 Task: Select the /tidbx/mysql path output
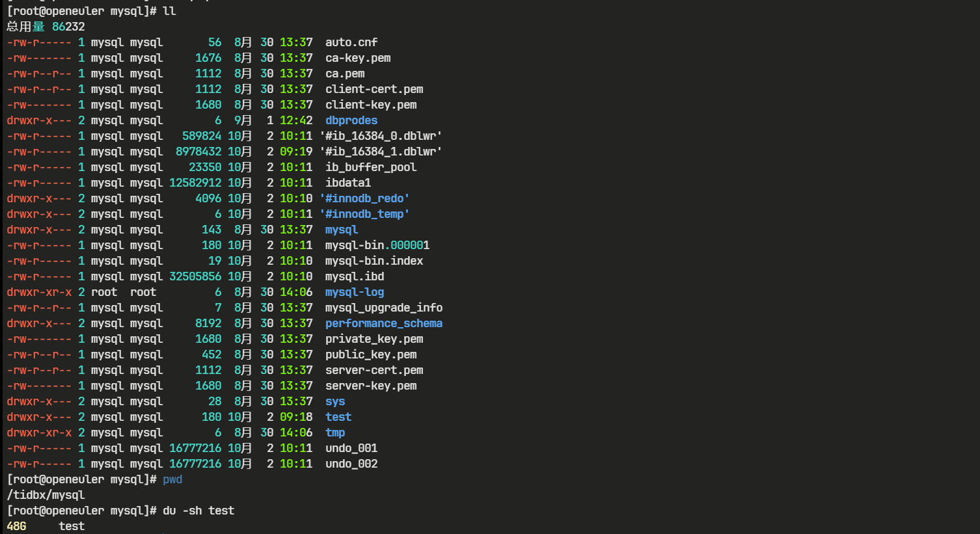coord(46,495)
